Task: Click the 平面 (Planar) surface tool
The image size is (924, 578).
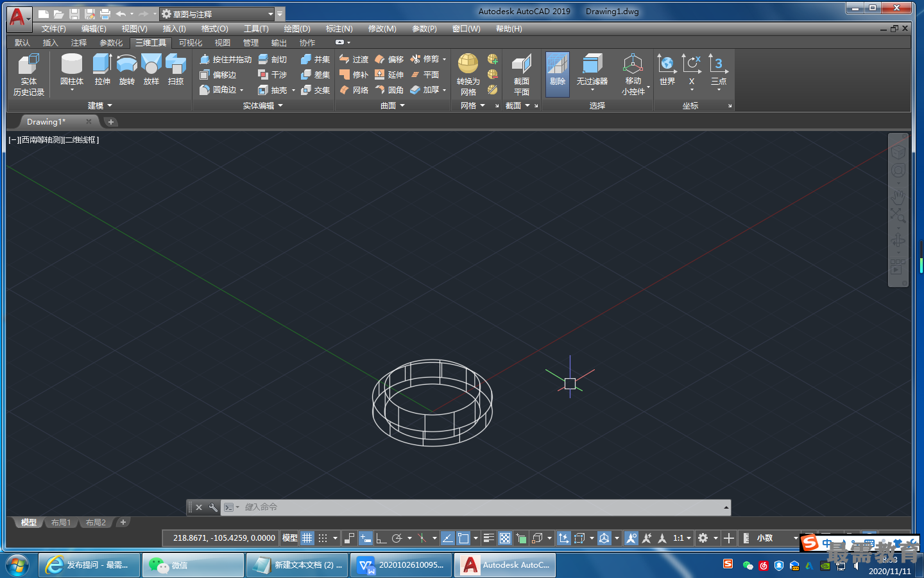Action: click(x=425, y=74)
